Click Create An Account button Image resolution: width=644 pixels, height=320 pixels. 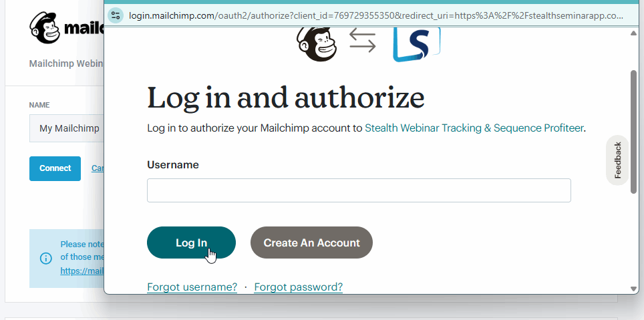pyautogui.click(x=311, y=243)
